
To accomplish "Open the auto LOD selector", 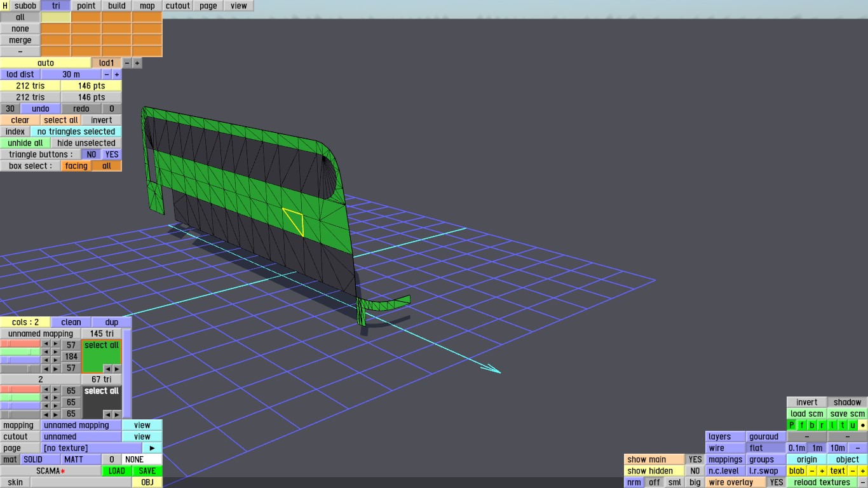I will click(x=46, y=63).
